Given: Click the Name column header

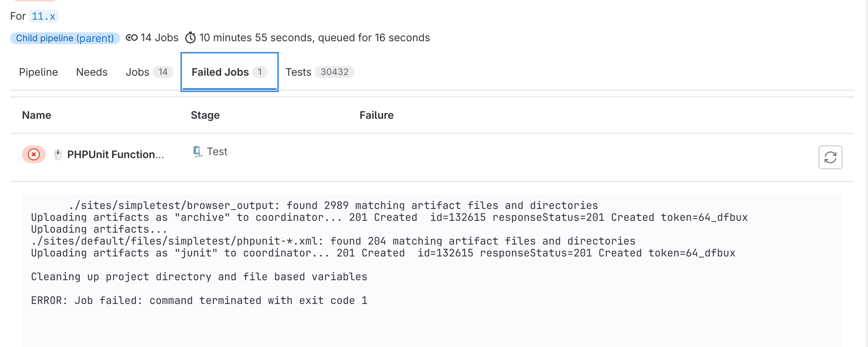Looking at the screenshot, I should (36, 115).
